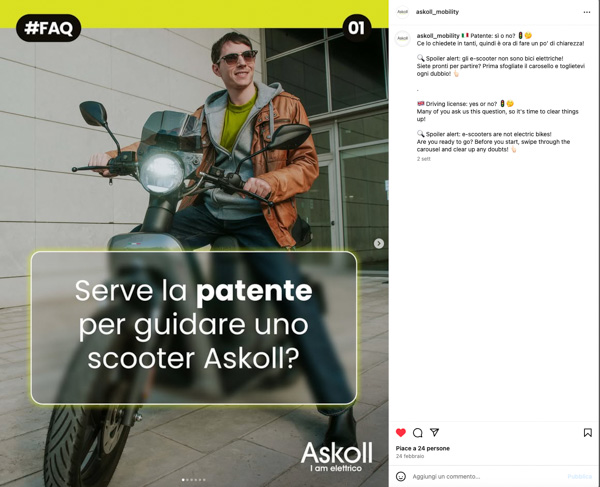Viewport: 600px width, 487px height.
Task: Click the Aggiungi un commento field
Action: (486, 476)
